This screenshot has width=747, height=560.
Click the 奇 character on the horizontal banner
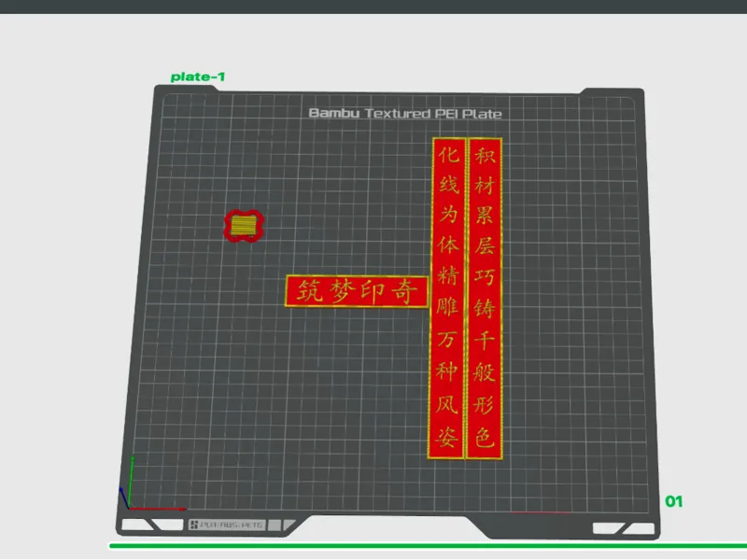405,291
